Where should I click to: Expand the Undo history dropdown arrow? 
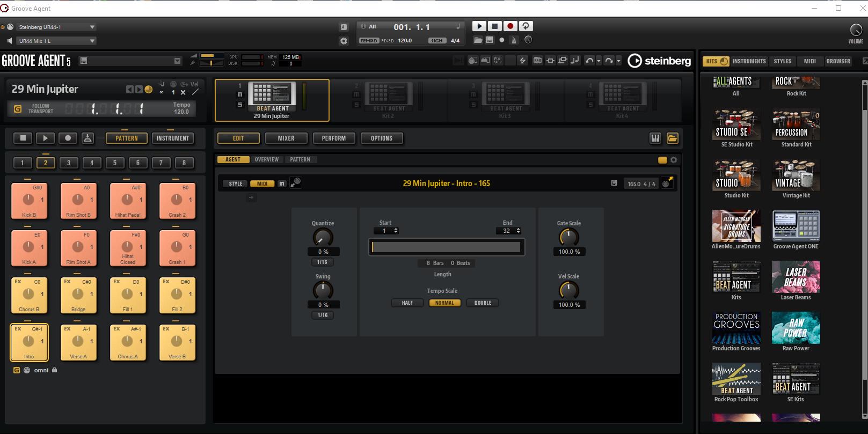[599, 61]
